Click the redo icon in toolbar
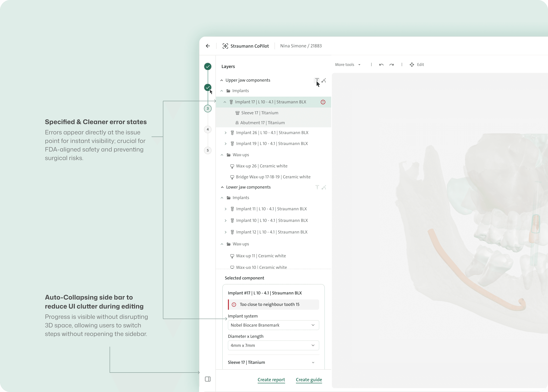 click(x=392, y=65)
